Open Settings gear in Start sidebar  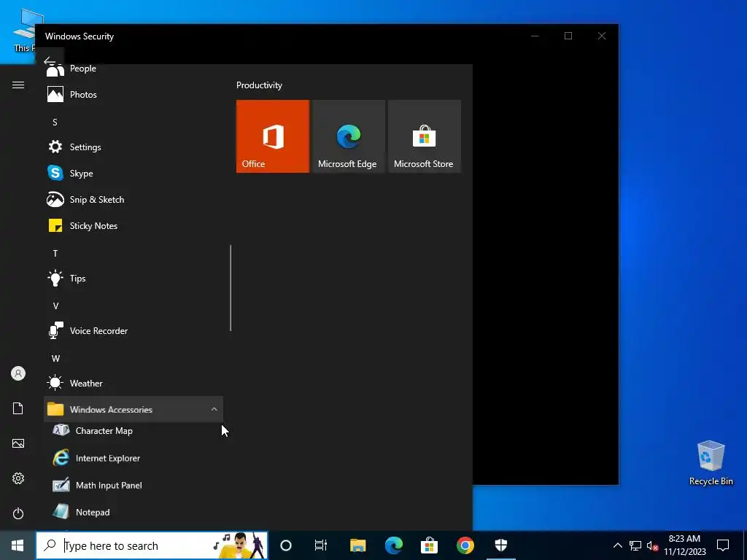pos(18,478)
